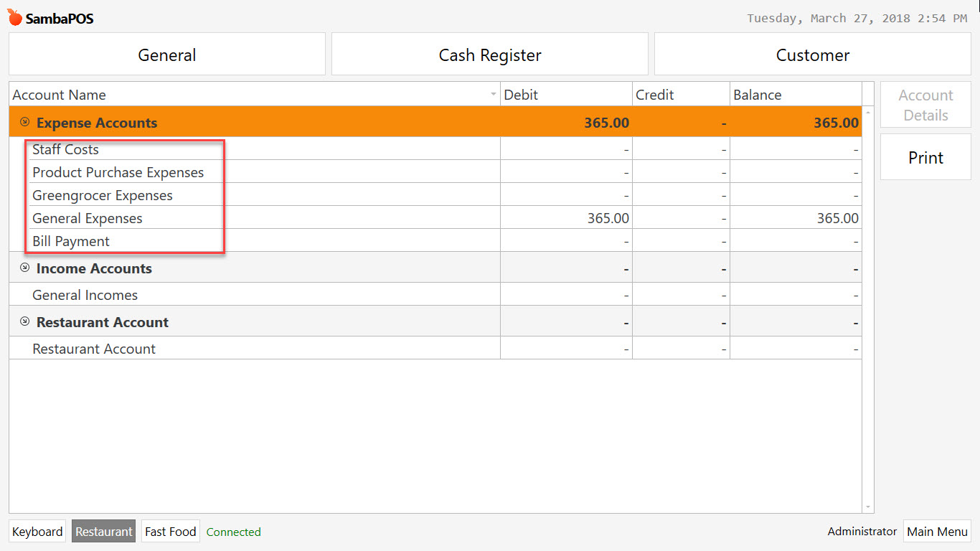Collapse the Restaurant Account group arrow
This screenshot has width=980, height=551.
tap(23, 321)
